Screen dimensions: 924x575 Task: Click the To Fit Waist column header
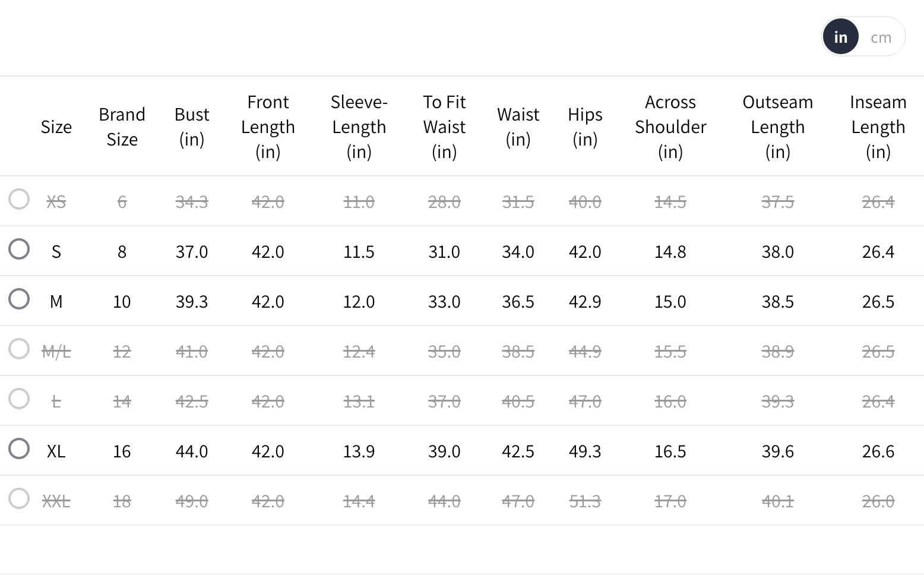pyautogui.click(x=444, y=127)
